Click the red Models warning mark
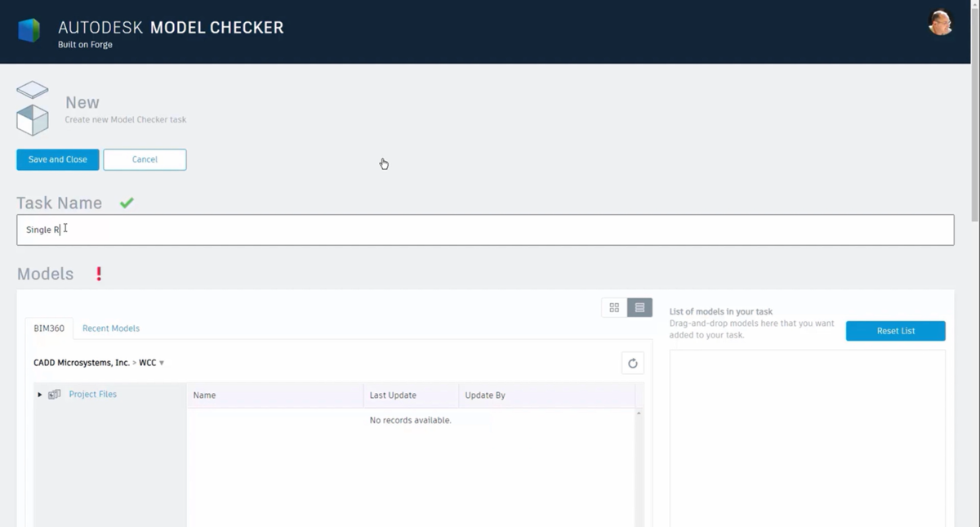 [99, 274]
